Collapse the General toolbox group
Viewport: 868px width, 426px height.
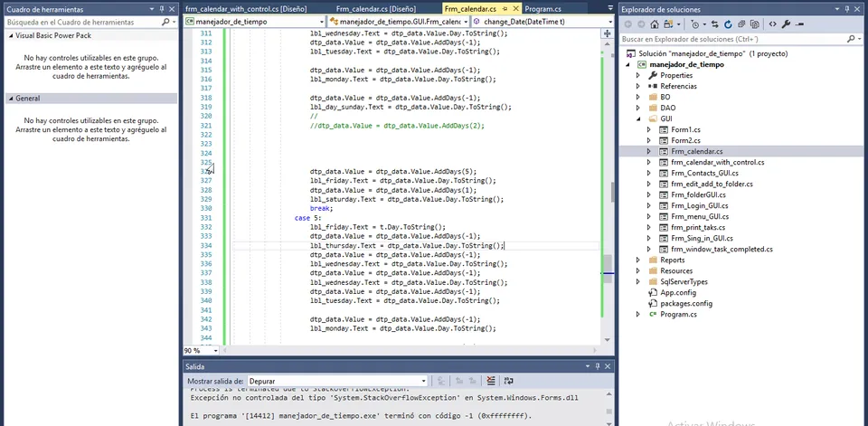coord(11,98)
